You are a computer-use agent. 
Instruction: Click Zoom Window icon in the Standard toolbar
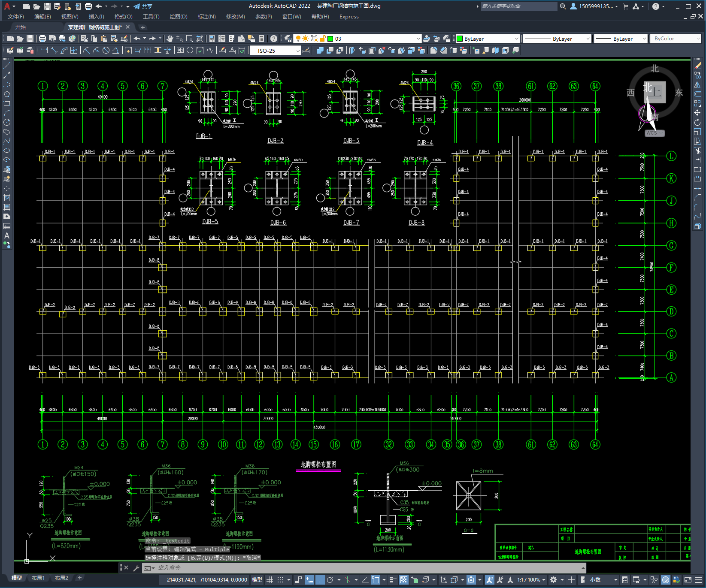click(x=190, y=39)
